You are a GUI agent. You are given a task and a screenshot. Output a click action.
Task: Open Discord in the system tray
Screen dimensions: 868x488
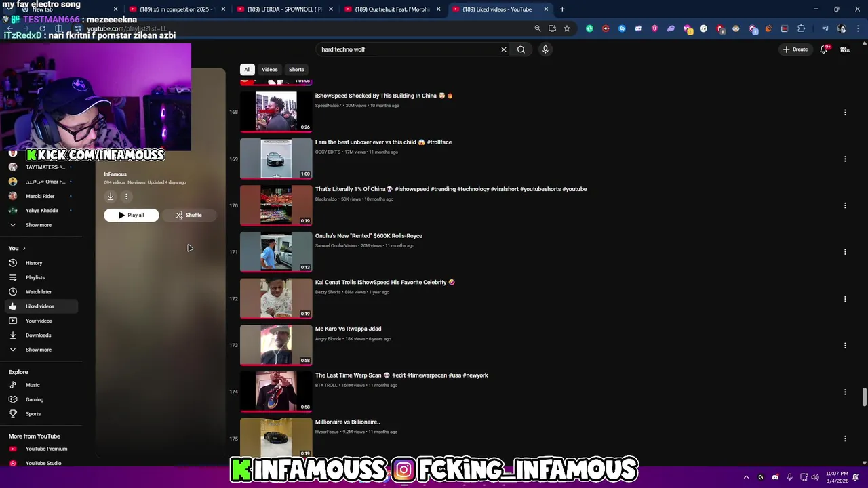(775, 477)
